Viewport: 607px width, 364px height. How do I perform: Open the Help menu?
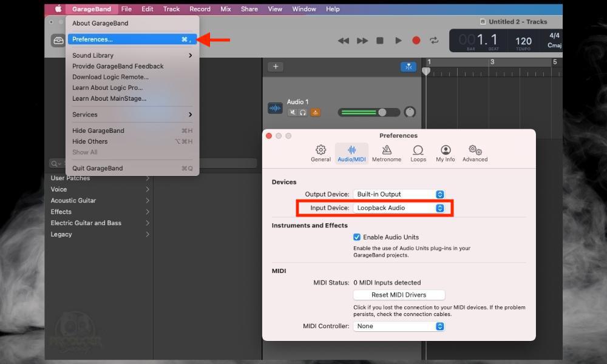[x=333, y=9]
